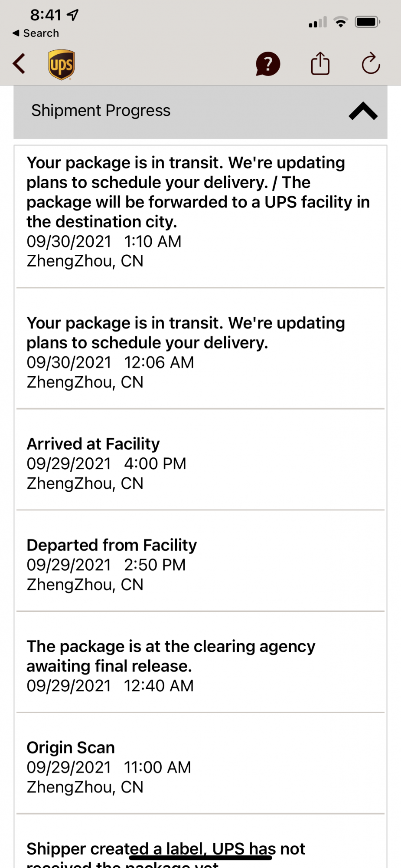Return to Search via status bar link
The image size is (401, 868).
[36, 33]
